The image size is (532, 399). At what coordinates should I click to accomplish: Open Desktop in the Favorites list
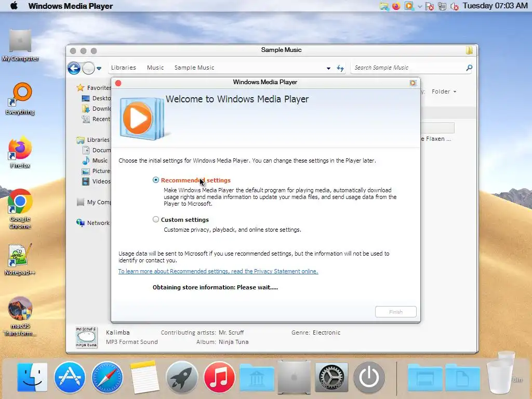[96, 98]
